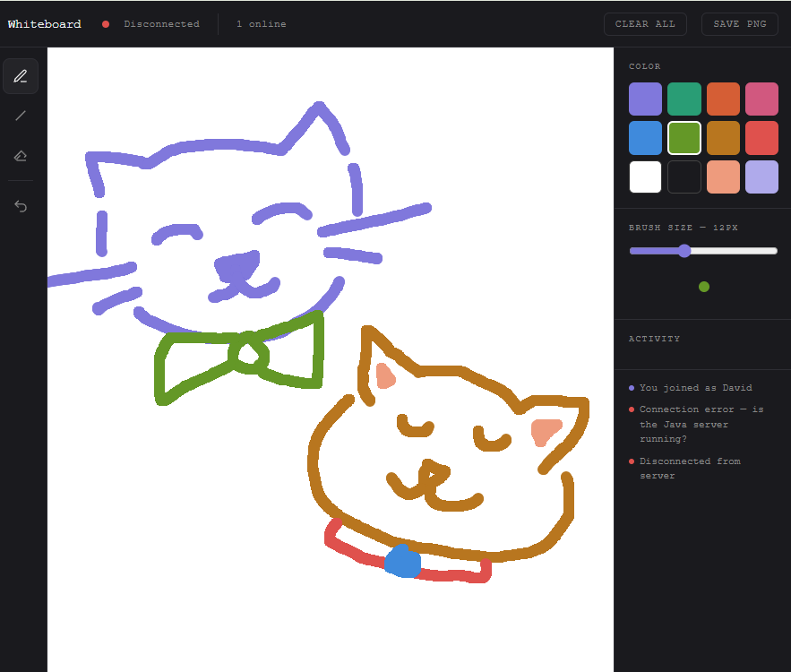The image size is (791, 672).
Task: Pick the brown color swatch
Action: click(x=723, y=138)
